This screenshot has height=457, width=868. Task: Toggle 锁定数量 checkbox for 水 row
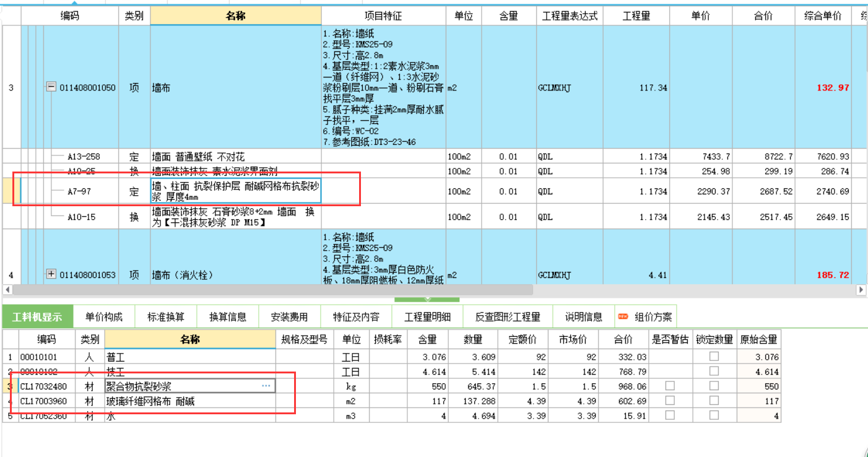pos(714,416)
